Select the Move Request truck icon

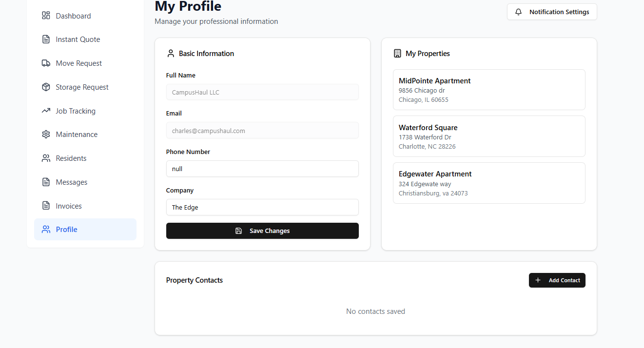click(46, 63)
